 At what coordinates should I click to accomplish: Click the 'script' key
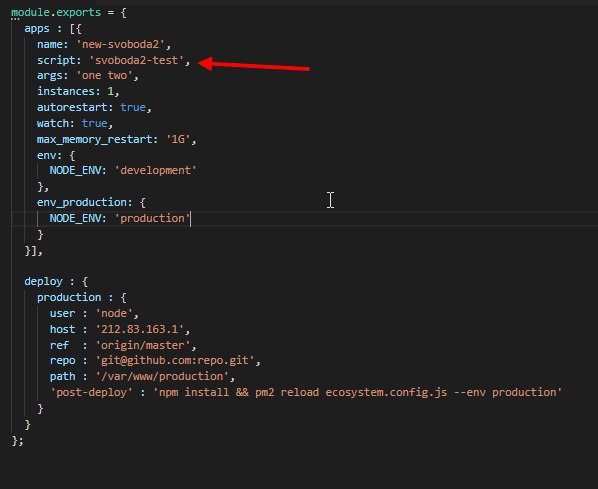pos(56,60)
